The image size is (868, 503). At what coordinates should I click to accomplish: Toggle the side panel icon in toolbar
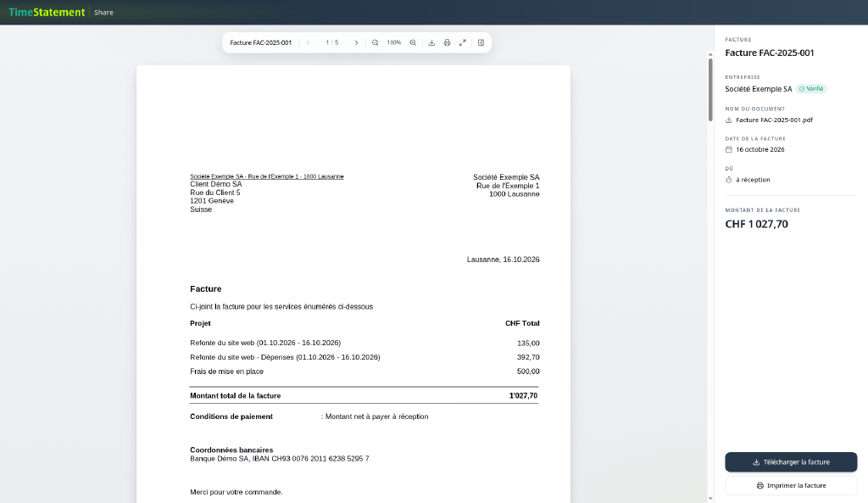481,42
